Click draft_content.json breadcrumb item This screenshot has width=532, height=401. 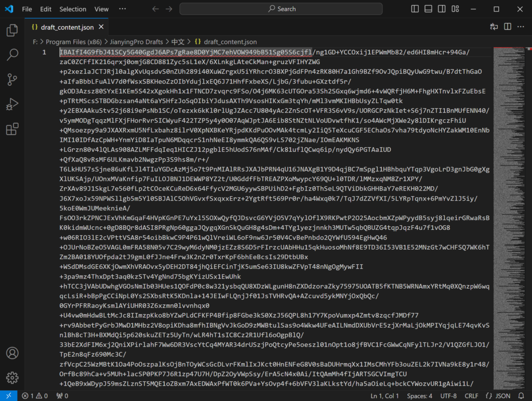coord(225,42)
